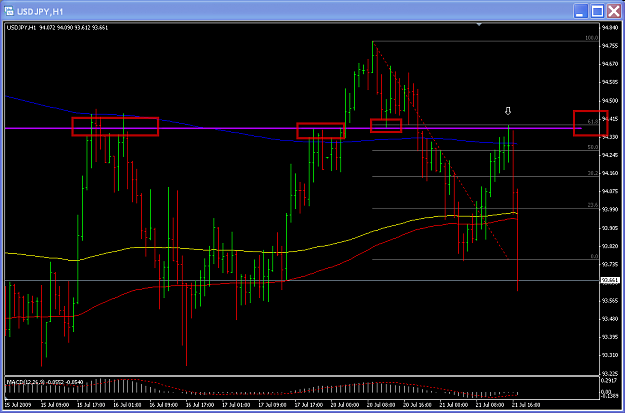The height and width of the screenshot is (413, 625).
Task: Click the 94.670 price scale label
Action: coord(610,64)
